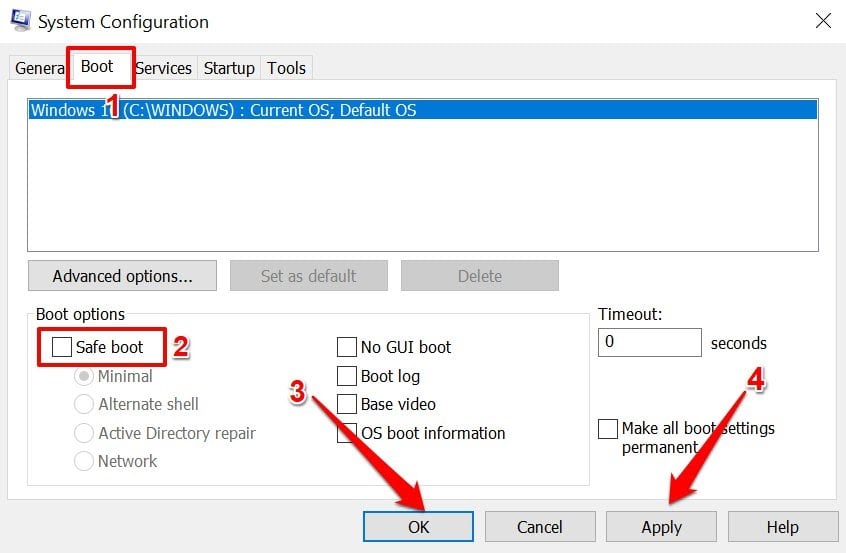Image resolution: width=846 pixels, height=553 pixels.
Task: Confirm with the OK button
Action: [418, 527]
